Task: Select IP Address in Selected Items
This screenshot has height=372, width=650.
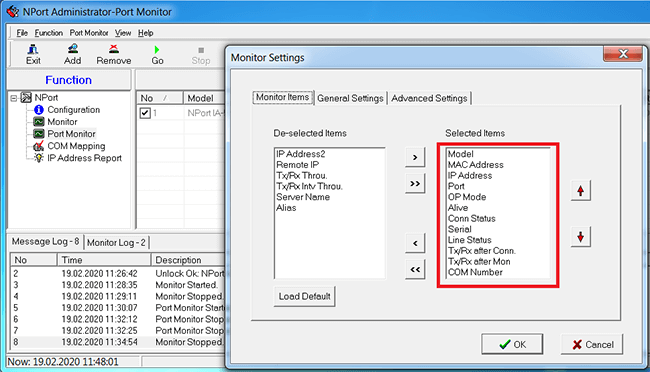Action: pos(470,175)
